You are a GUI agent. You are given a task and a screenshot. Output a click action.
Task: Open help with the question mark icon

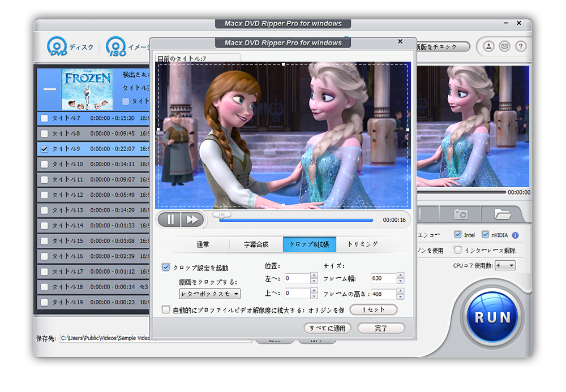click(521, 46)
